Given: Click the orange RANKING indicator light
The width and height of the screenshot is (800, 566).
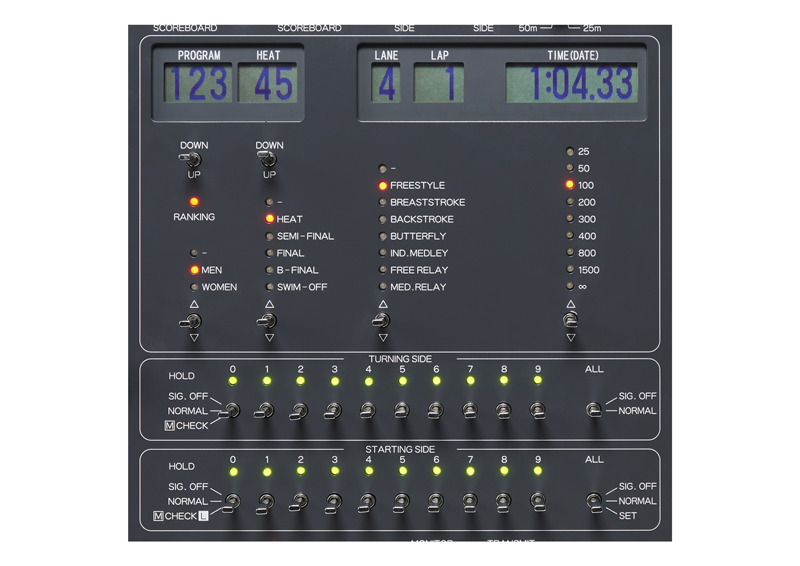Looking at the screenshot, I should (x=194, y=202).
